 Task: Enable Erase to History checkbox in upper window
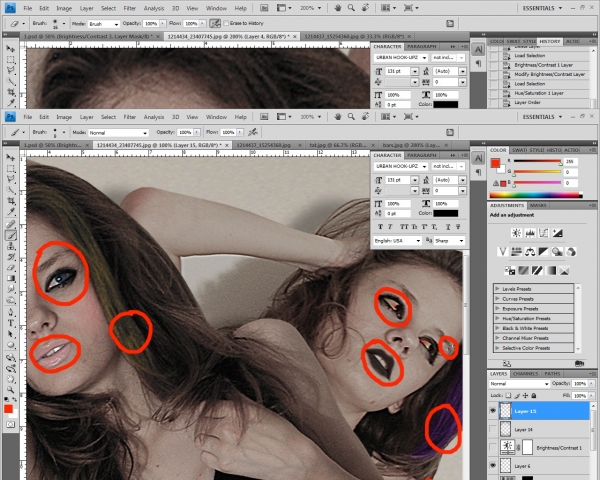[x=226, y=23]
